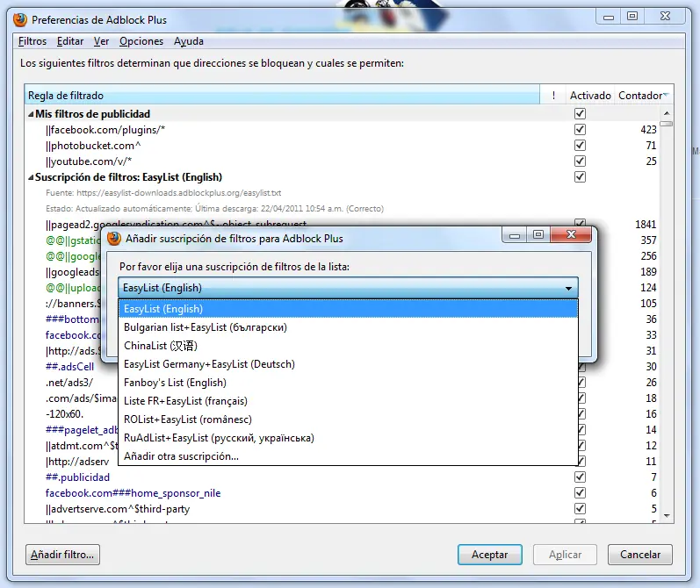700x588 pixels.
Task: Open the Filtros menu
Action: (x=32, y=41)
